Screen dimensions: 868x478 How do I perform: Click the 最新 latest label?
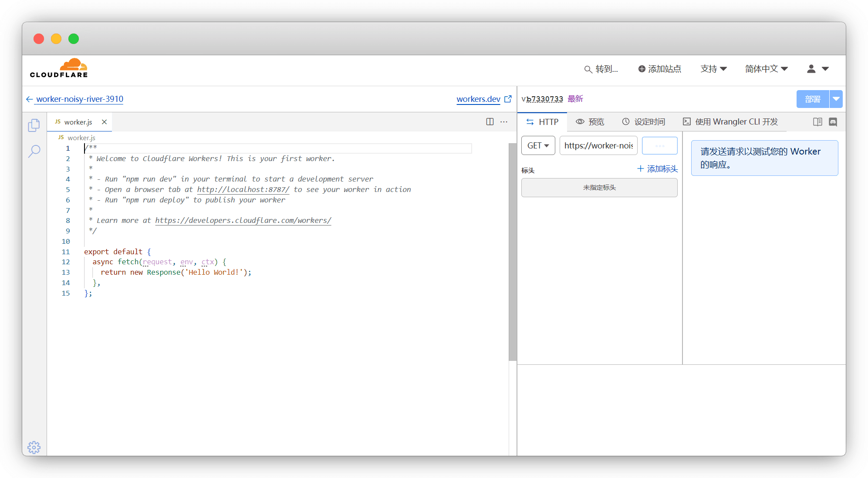click(x=575, y=99)
